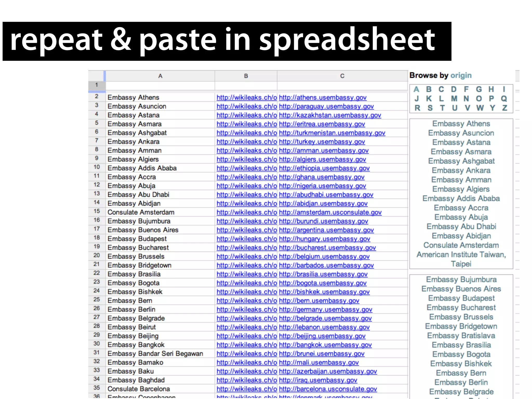The width and height of the screenshot is (532, 399).
Task: Browse origins starting with letter M
Action: (x=454, y=99)
